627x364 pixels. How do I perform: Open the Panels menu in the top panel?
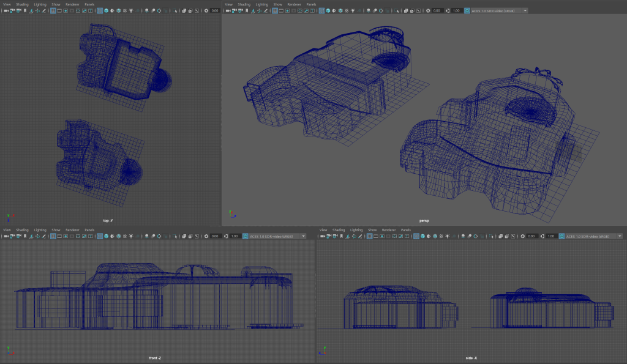89,4
